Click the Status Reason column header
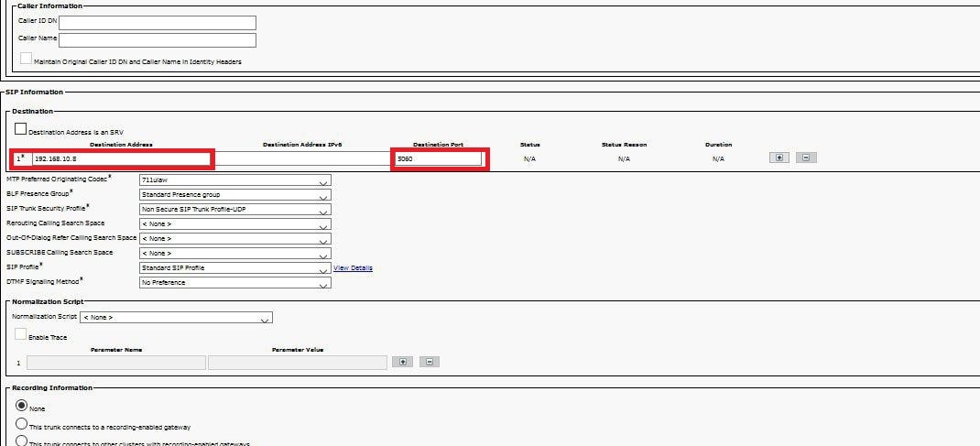Image resolution: width=980 pixels, height=446 pixels. [x=624, y=145]
